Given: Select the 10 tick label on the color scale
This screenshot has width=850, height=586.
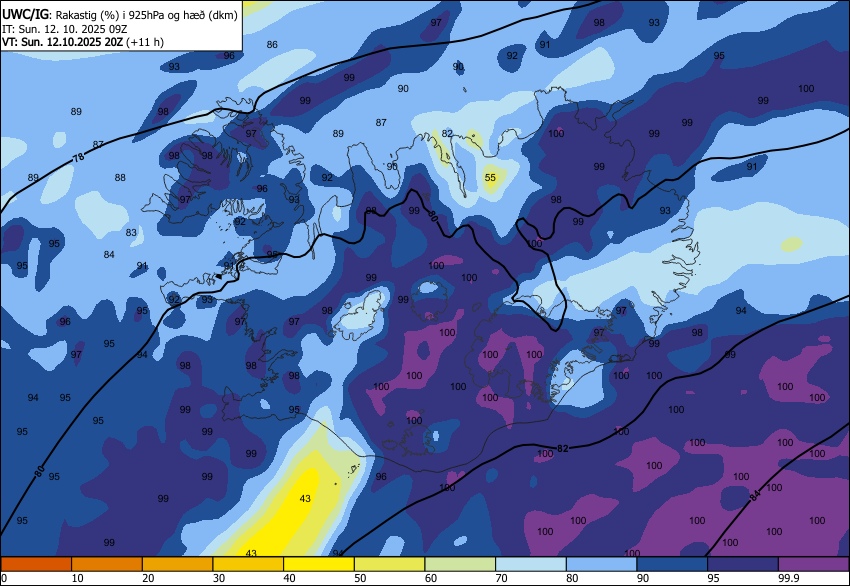Looking at the screenshot, I should pyautogui.click(x=78, y=578).
